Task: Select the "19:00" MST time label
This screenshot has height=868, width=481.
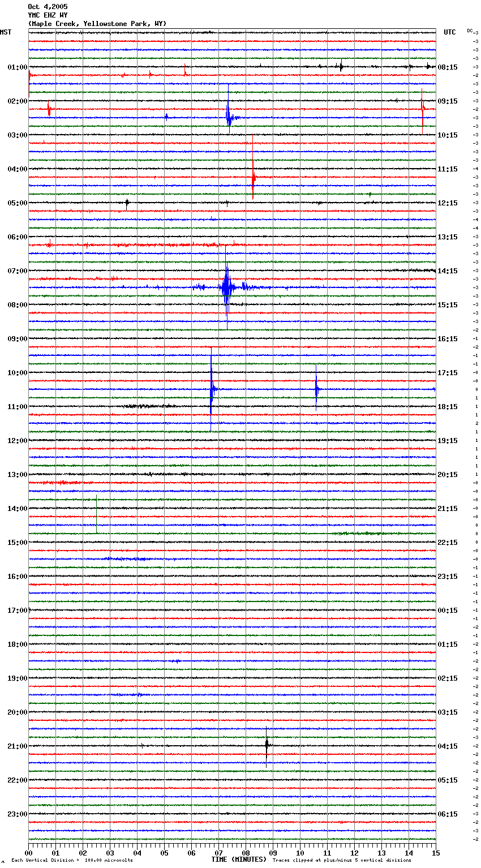Action: click(18, 678)
